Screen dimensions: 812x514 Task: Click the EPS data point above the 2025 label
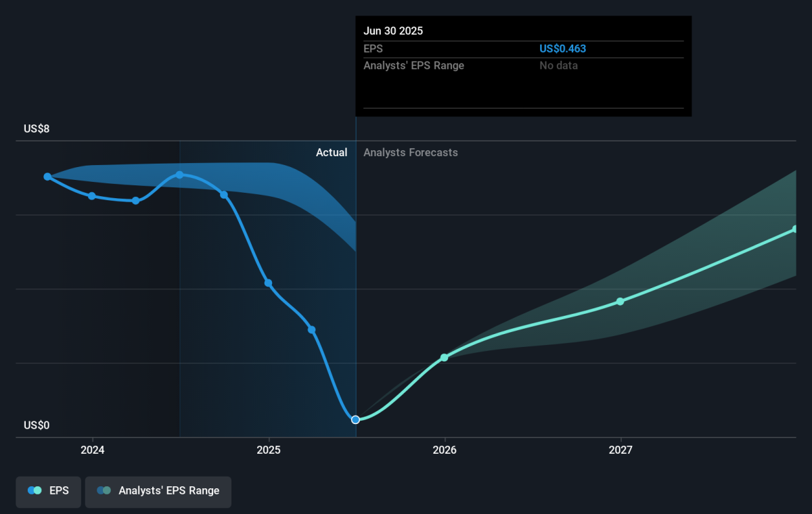tap(269, 283)
